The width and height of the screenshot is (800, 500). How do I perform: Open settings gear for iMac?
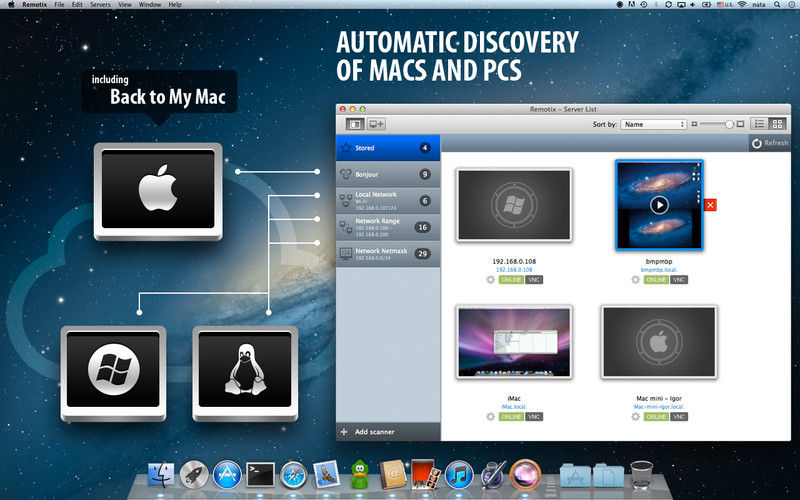pyautogui.click(x=490, y=417)
